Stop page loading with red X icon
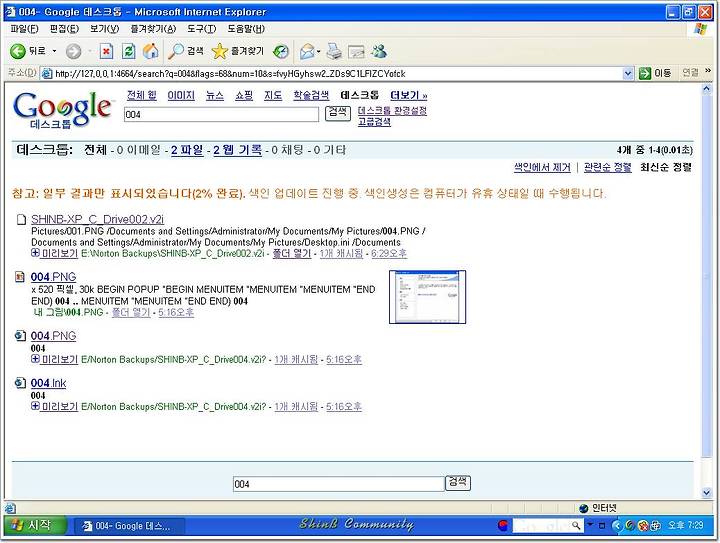720x543 pixels. point(106,51)
